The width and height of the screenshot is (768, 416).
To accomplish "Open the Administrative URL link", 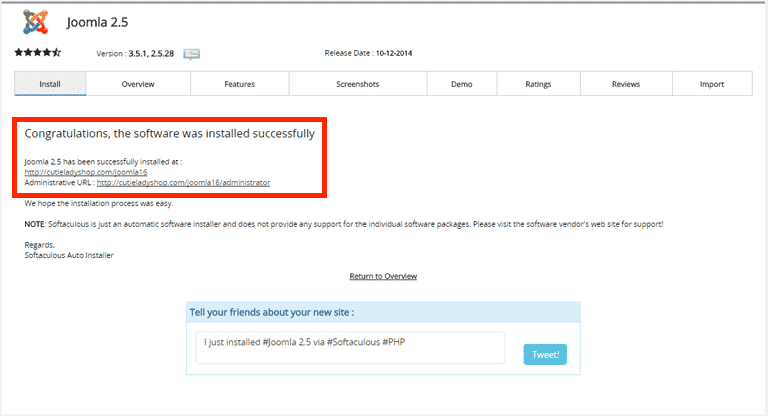I will [x=183, y=182].
